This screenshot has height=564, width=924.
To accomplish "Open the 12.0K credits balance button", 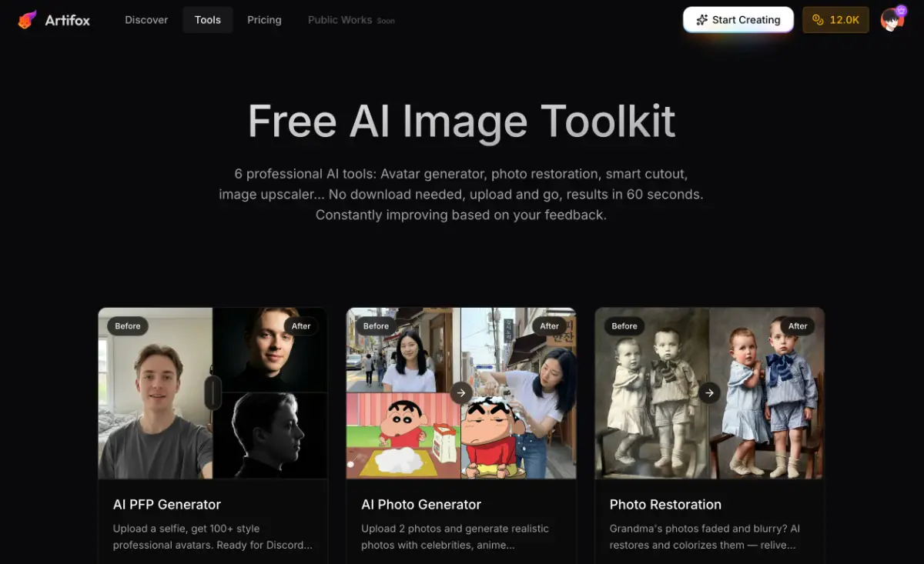I will click(835, 20).
